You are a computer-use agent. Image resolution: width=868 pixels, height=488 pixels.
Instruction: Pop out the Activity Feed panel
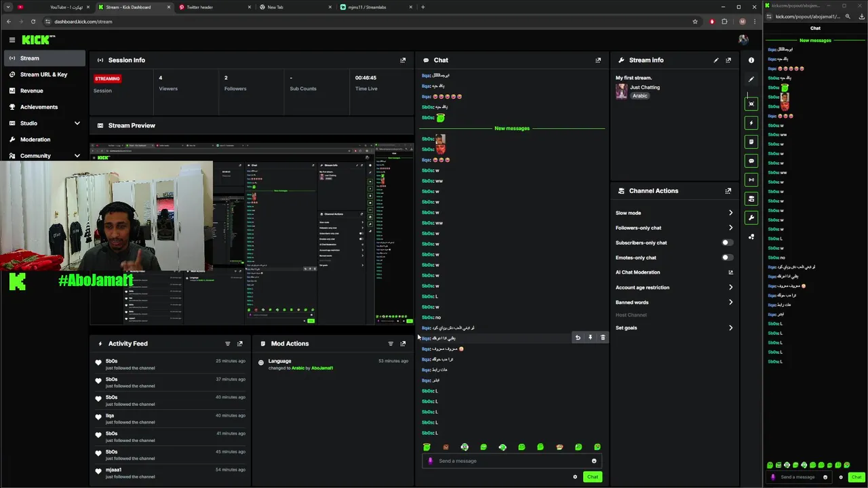(240, 344)
